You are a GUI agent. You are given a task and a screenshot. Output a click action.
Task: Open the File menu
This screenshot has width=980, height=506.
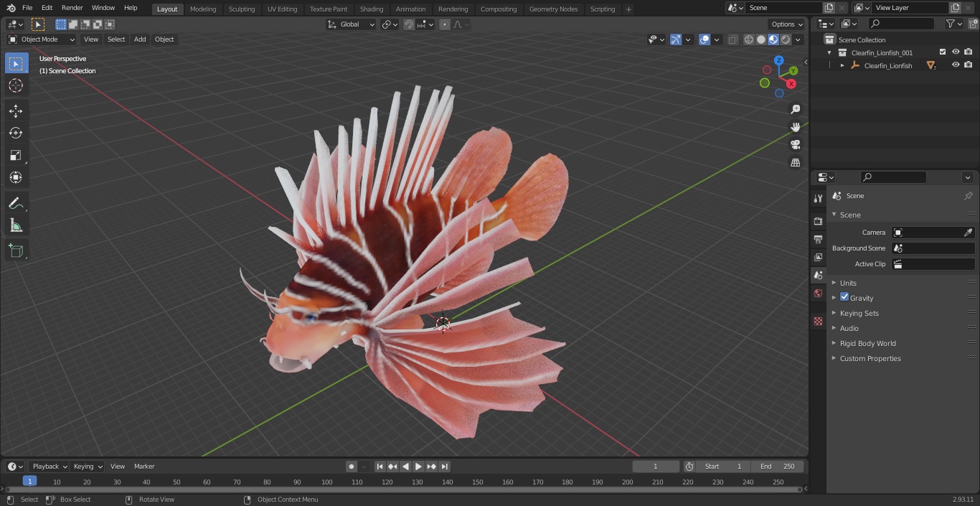click(27, 8)
